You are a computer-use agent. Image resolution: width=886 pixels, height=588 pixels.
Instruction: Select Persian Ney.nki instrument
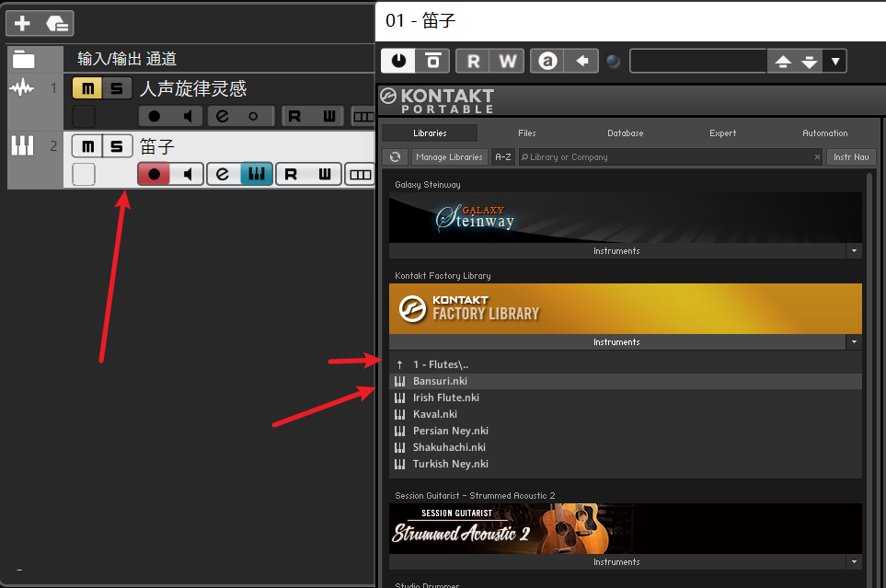click(625, 431)
